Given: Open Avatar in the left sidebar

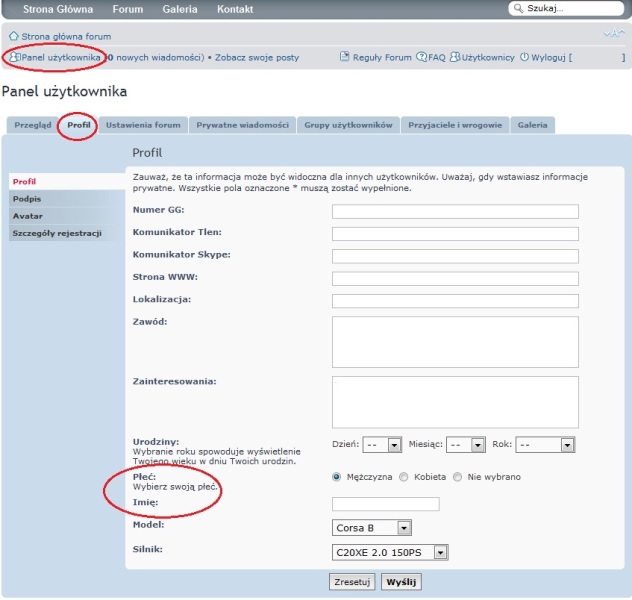Looking at the screenshot, I should [28, 216].
